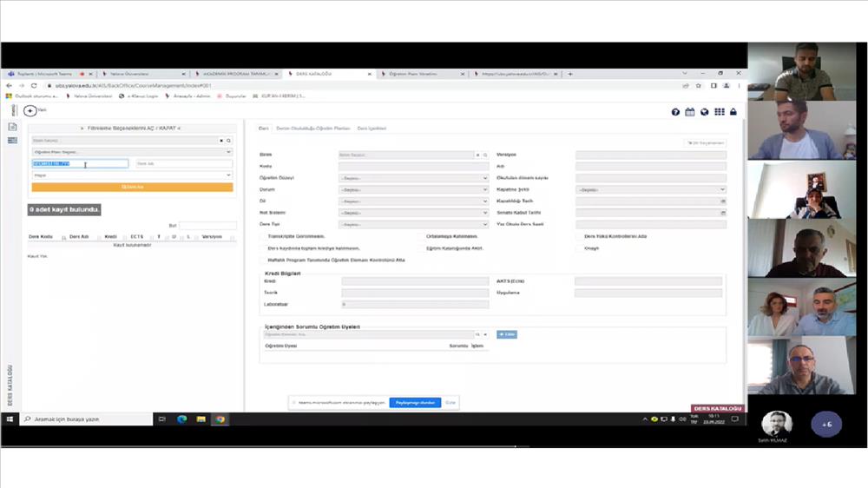Switch to Akademik Program Tanımları browser tab
Screen dimensions: 868x488
[236, 74]
